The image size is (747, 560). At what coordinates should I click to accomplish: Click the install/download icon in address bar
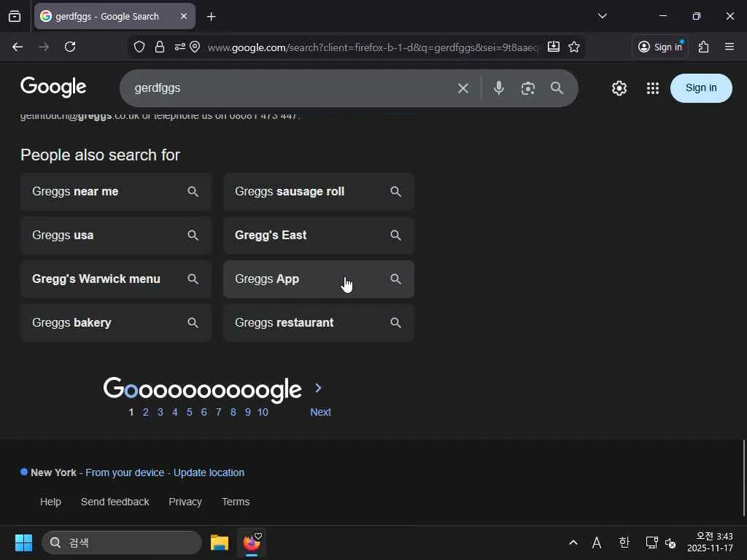point(553,47)
